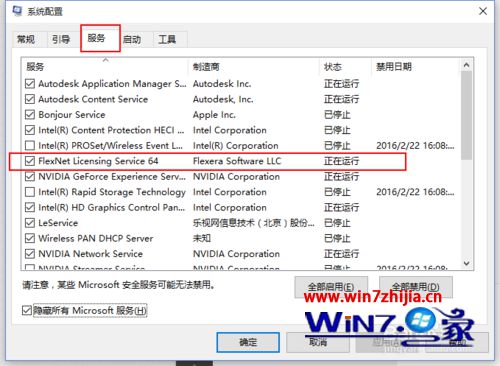
Task: Click the 全部禁用(D) button
Action: [x=416, y=287]
